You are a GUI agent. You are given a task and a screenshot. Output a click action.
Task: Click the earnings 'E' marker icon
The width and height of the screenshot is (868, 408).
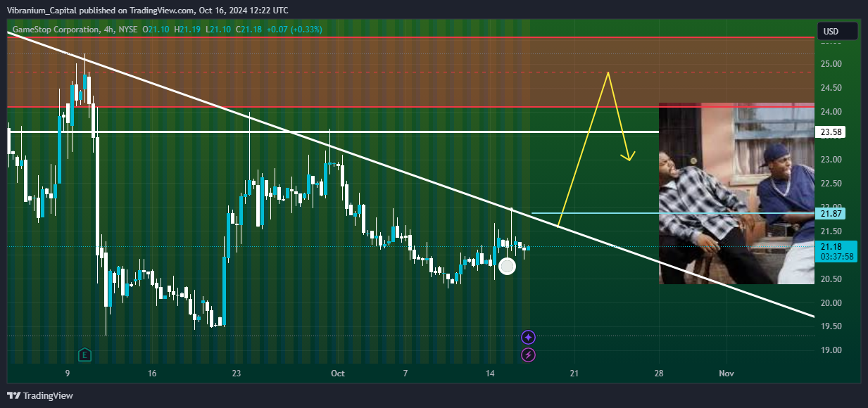click(85, 355)
